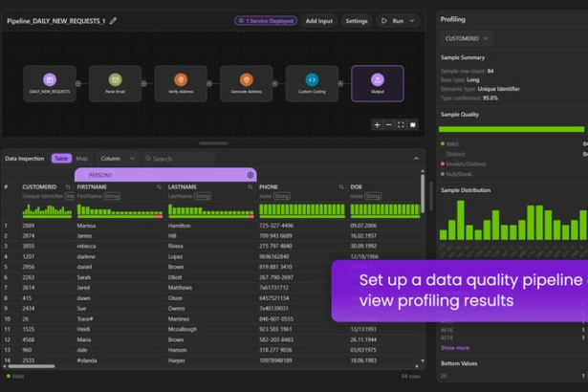Click the Bottom Values heading

[459, 363]
